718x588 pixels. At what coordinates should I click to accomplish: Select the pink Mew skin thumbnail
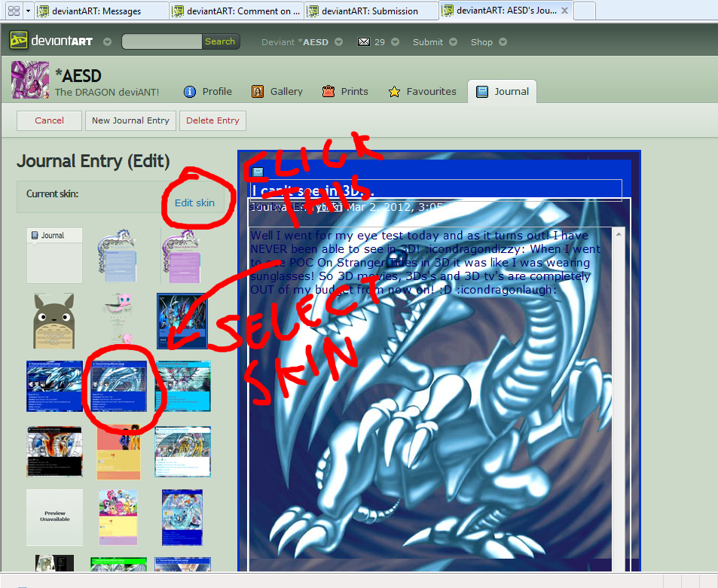click(119, 319)
